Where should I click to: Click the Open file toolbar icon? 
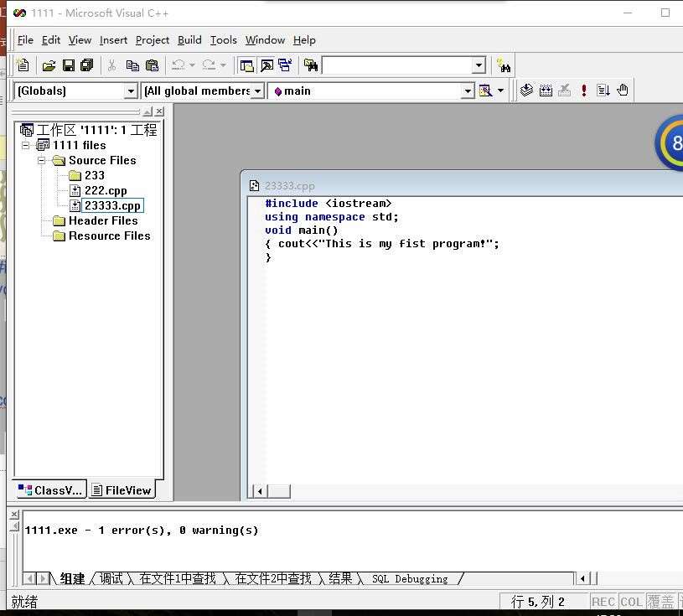tap(49, 65)
